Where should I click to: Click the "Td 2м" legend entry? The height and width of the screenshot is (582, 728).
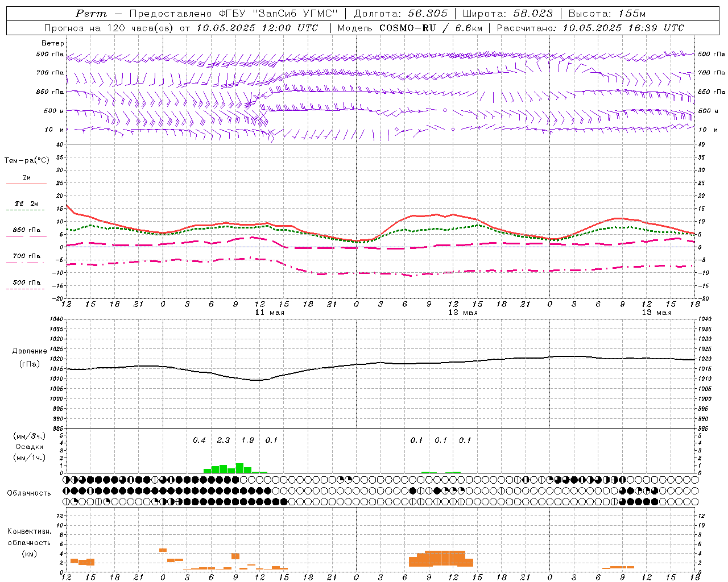click(x=26, y=203)
